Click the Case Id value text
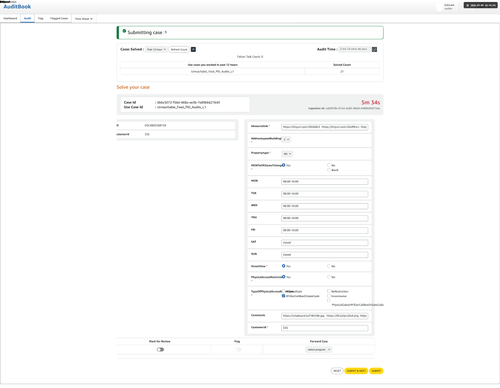 pyautogui.click(x=189, y=102)
